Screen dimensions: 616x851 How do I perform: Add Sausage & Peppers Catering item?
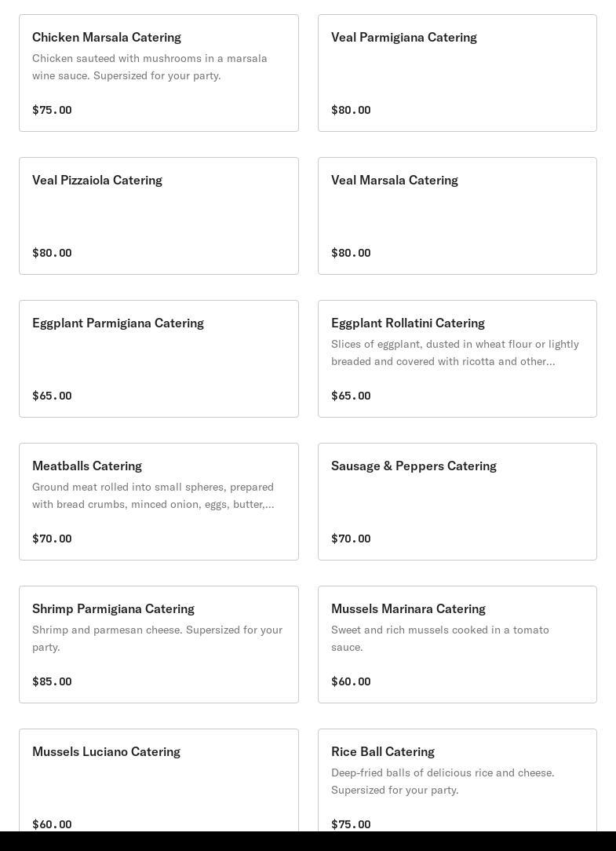[457, 502]
